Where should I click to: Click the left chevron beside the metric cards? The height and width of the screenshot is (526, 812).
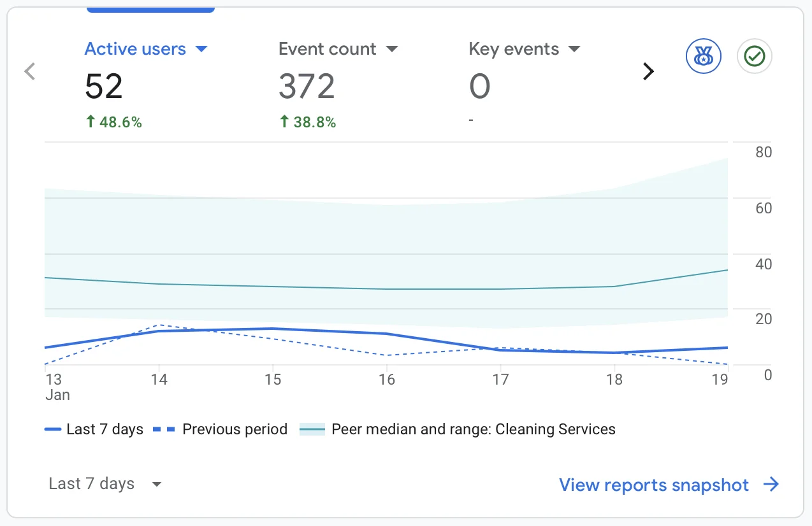pyautogui.click(x=29, y=71)
